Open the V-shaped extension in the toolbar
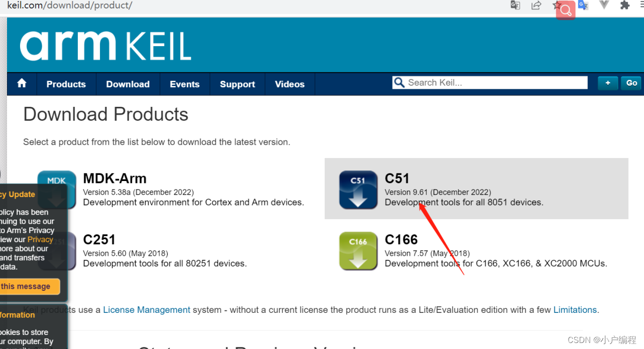This screenshot has height=349, width=644. [x=603, y=6]
